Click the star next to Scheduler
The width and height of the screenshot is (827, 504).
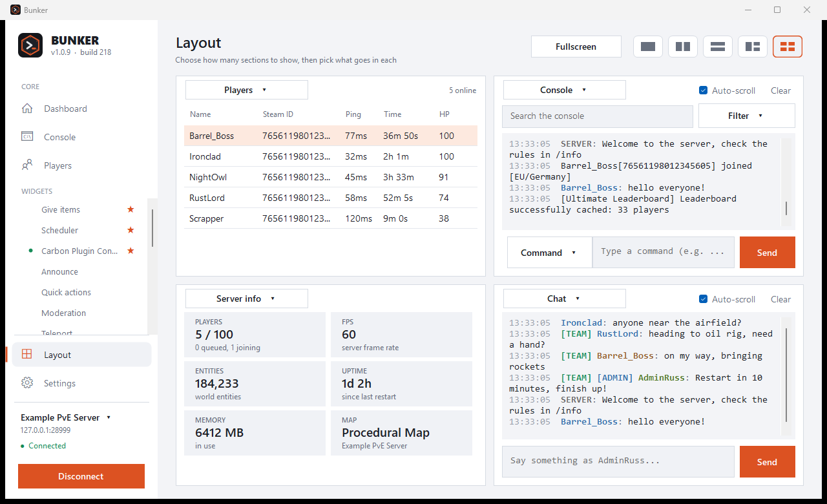pyautogui.click(x=131, y=230)
